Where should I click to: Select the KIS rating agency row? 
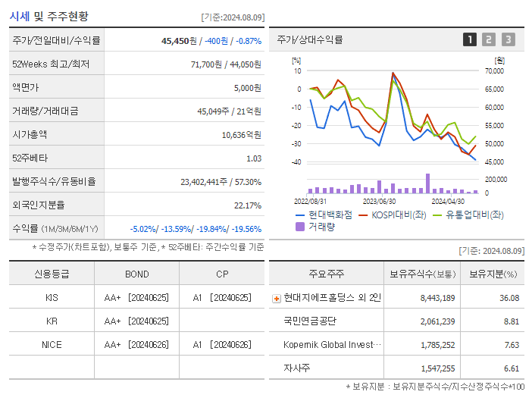click(136, 298)
